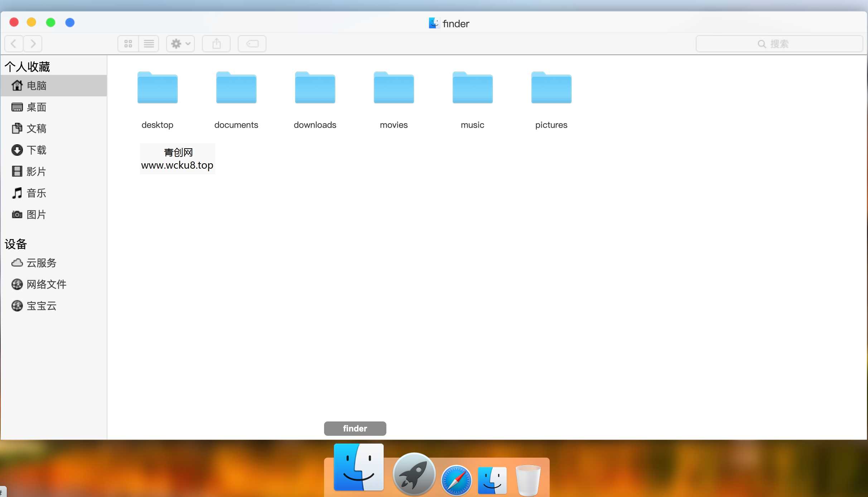The height and width of the screenshot is (497, 868).
Task: Go forward using right arrow
Action: tap(33, 44)
